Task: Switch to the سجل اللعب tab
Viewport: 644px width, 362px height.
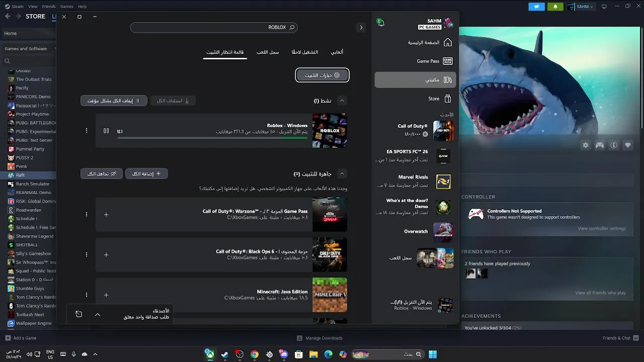Action: (x=268, y=52)
